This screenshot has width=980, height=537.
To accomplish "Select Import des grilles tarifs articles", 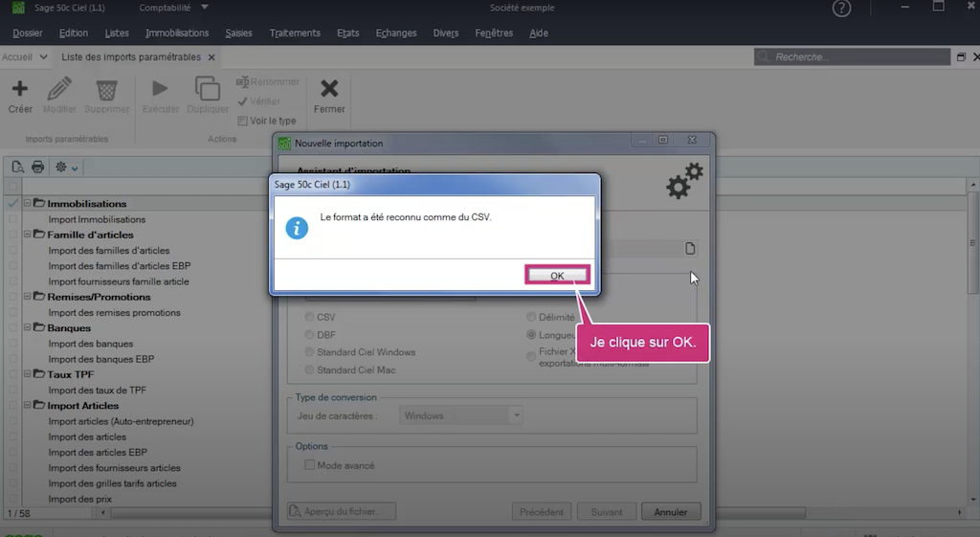I will coord(113,483).
